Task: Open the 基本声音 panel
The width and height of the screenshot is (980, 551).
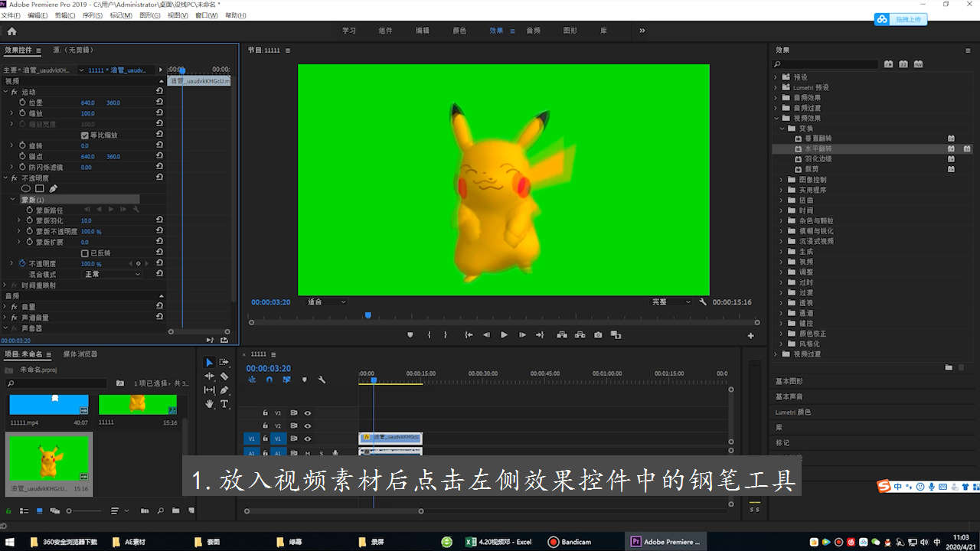Action: [789, 396]
